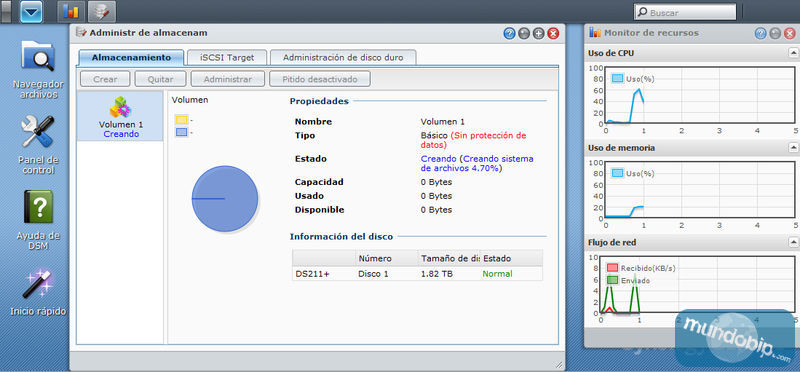The width and height of the screenshot is (800, 372).
Task: Click the Monitor de recursos title icon
Action: (x=595, y=33)
